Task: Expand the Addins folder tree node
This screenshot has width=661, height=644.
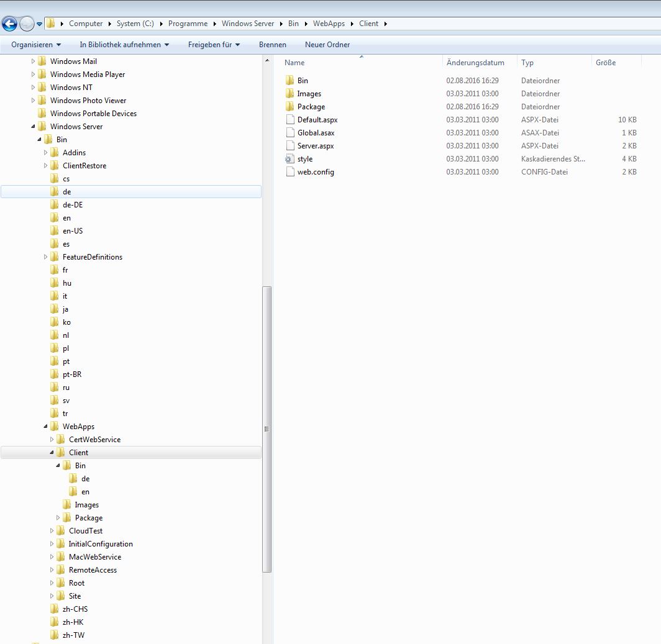Action: tap(46, 153)
